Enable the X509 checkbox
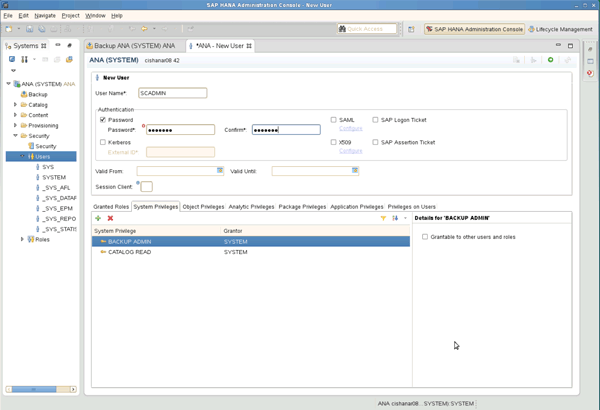Screen dimensions: 600x410 coord(334,142)
